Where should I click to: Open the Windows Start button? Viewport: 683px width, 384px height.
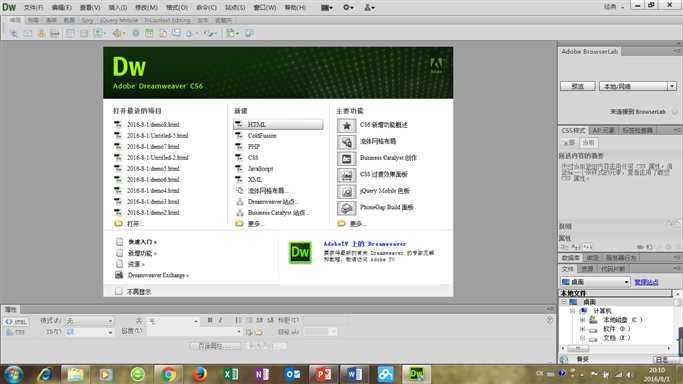(x=13, y=374)
